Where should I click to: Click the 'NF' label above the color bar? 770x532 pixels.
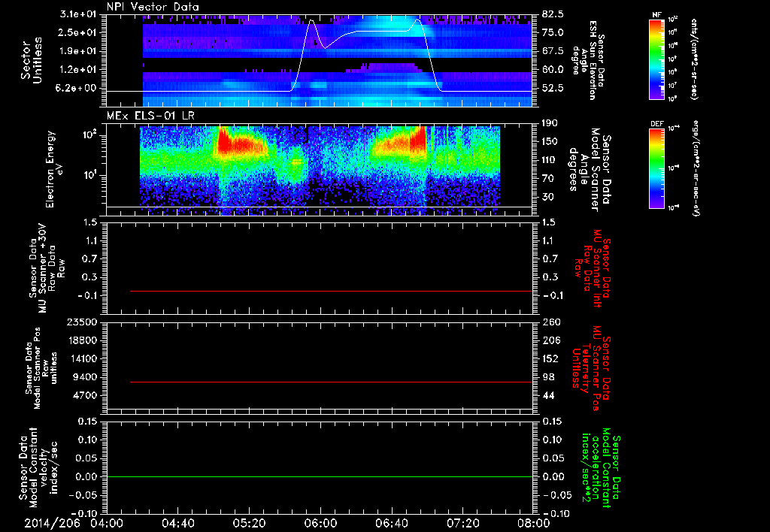[x=656, y=15]
